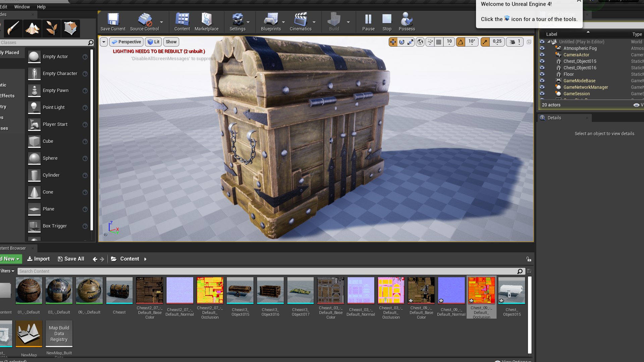The height and width of the screenshot is (362, 644).
Task: Toggle visibility of Atmospheric Fog actor
Action: (542, 48)
